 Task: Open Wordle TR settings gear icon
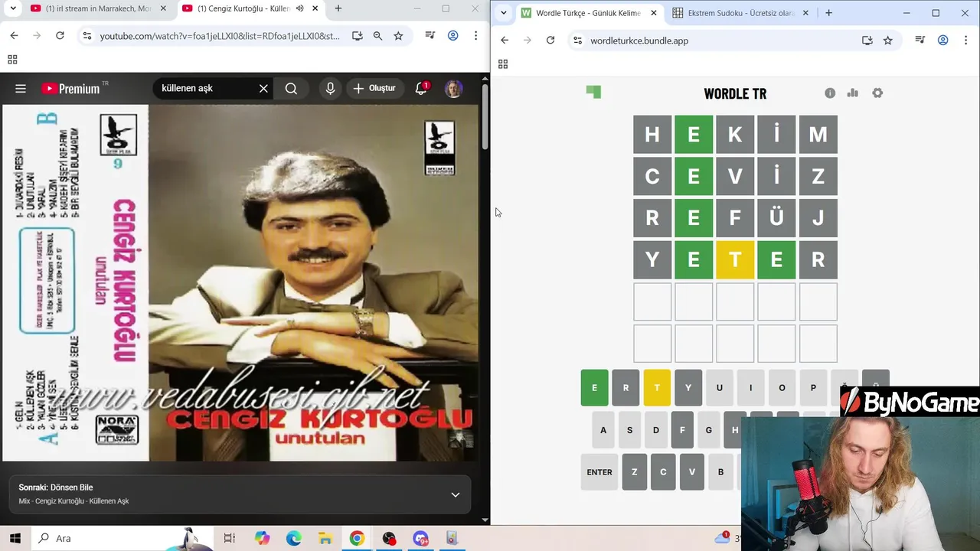tap(877, 93)
